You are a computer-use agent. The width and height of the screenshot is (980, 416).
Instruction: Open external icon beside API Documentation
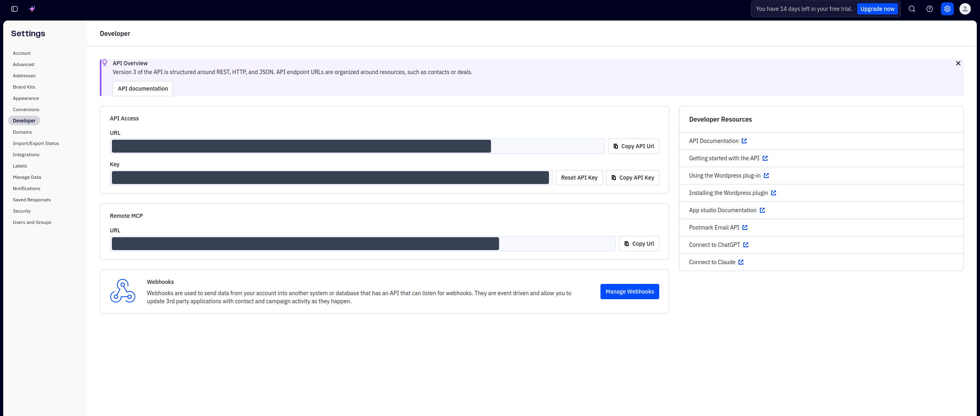[744, 141]
